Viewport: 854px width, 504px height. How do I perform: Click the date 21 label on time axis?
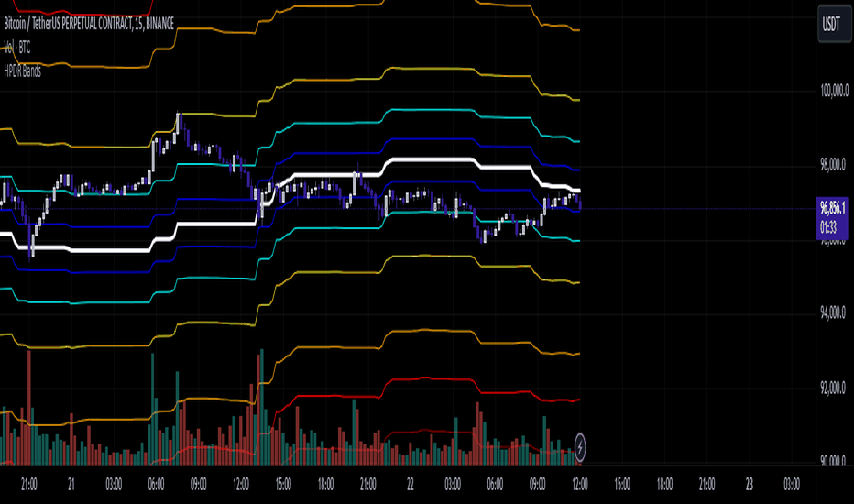(71, 485)
